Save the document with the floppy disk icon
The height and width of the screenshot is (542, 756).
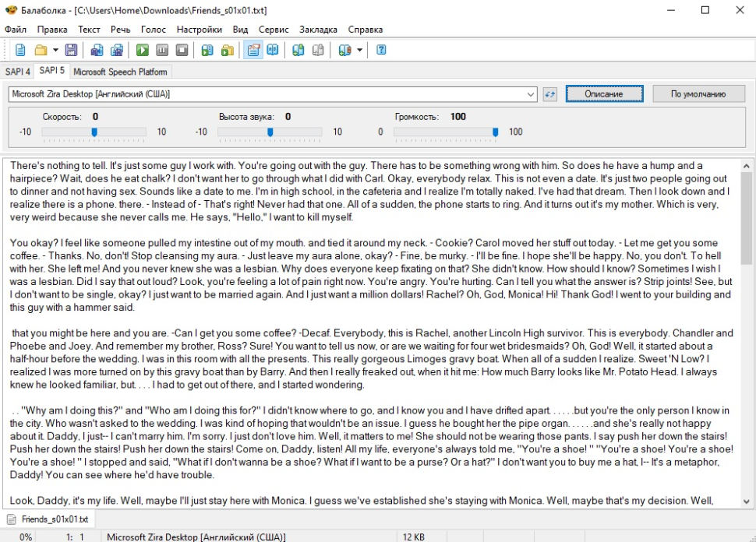tap(71, 50)
